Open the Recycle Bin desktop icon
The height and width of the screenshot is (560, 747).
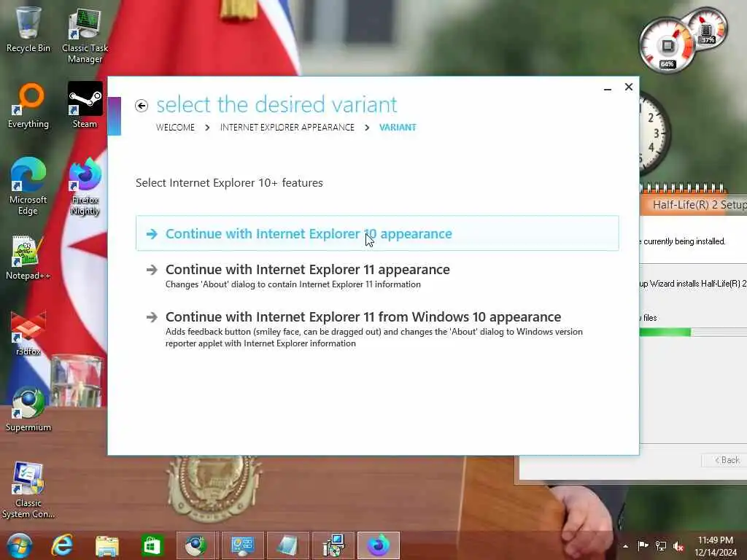point(28,29)
